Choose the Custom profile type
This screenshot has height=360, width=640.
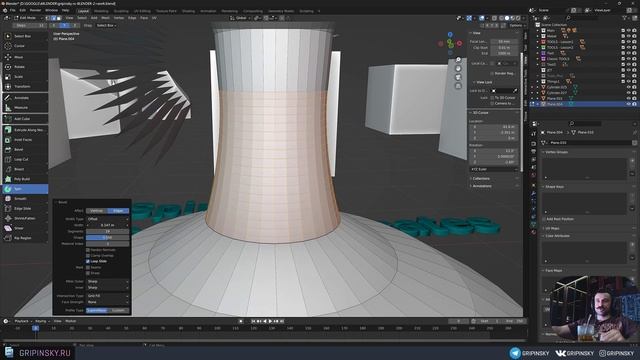(x=118, y=310)
